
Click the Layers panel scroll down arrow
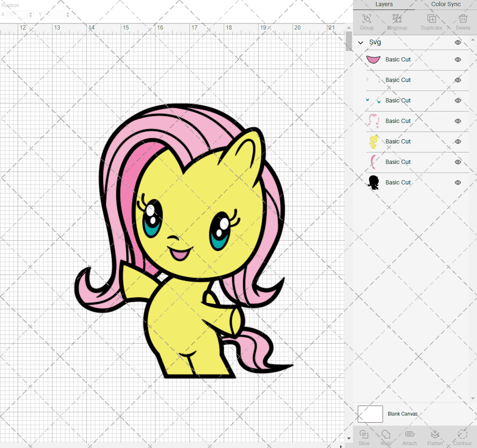coord(472,398)
